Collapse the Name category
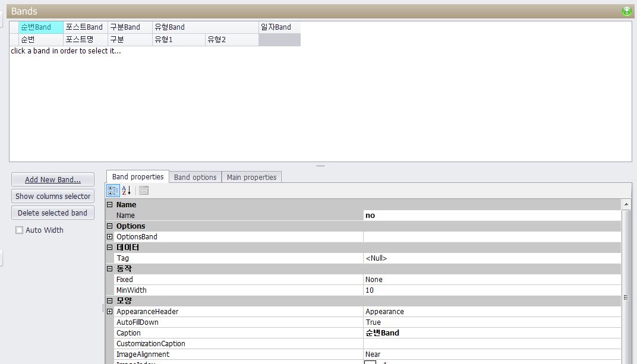637x364 pixels. click(110, 204)
